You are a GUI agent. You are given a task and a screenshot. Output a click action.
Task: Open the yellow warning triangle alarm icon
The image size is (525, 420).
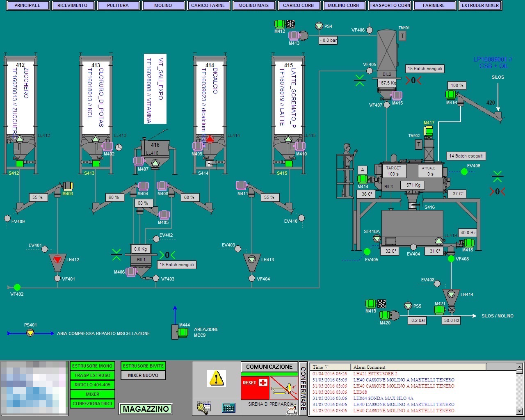[216, 378]
